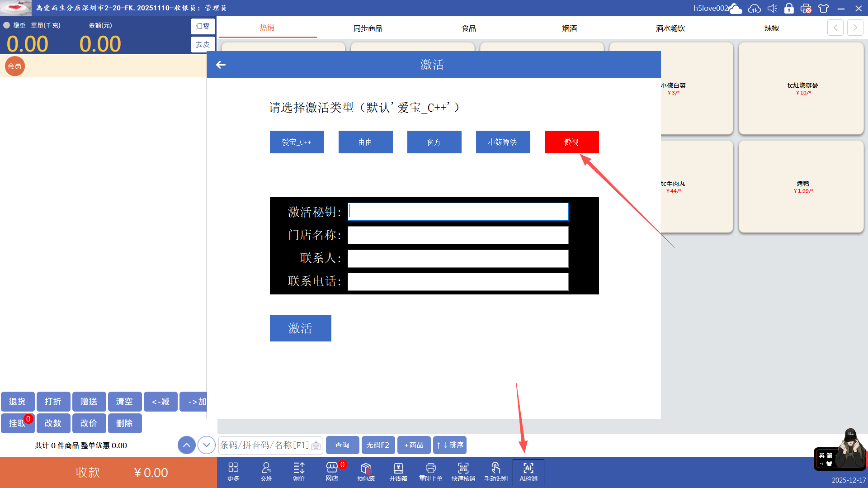Click the 手动识别 manual recognition icon
The image size is (868, 488).
(x=495, y=472)
